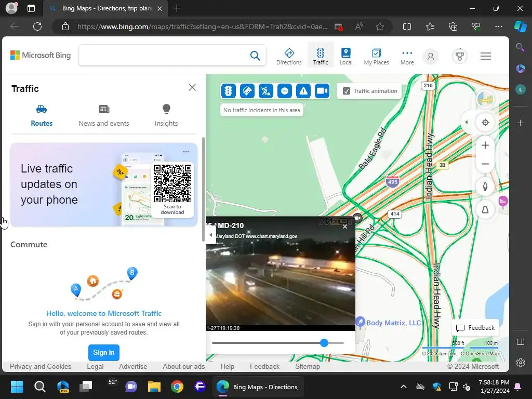Click the Sign in button
Screen dimensions: 532x399
click(104, 353)
